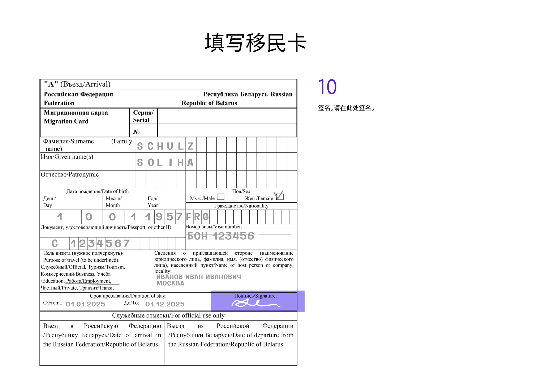Click the first empty Patronymic cell
This screenshot has height=392, width=537.
pyautogui.click(x=141, y=179)
